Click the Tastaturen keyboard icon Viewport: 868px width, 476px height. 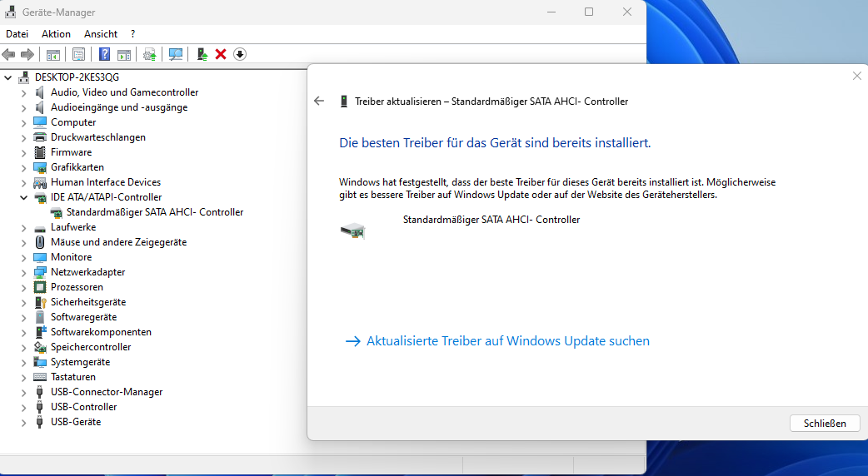pyautogui.click(x=40, y=377)
